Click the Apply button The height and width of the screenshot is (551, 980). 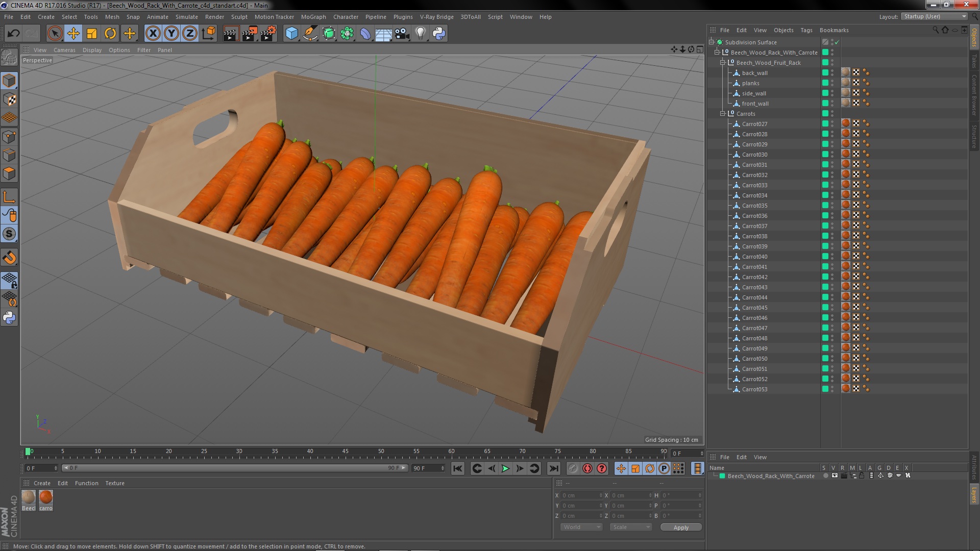click(680, 527)
